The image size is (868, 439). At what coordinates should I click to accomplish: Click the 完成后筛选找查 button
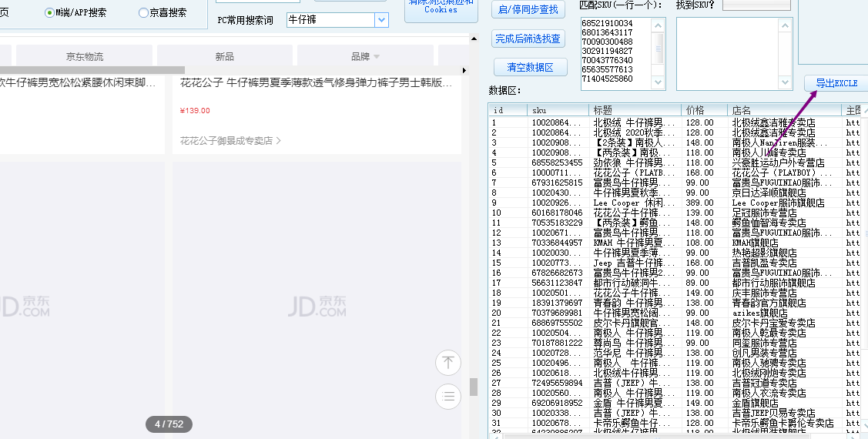click(x=528, y=39)
